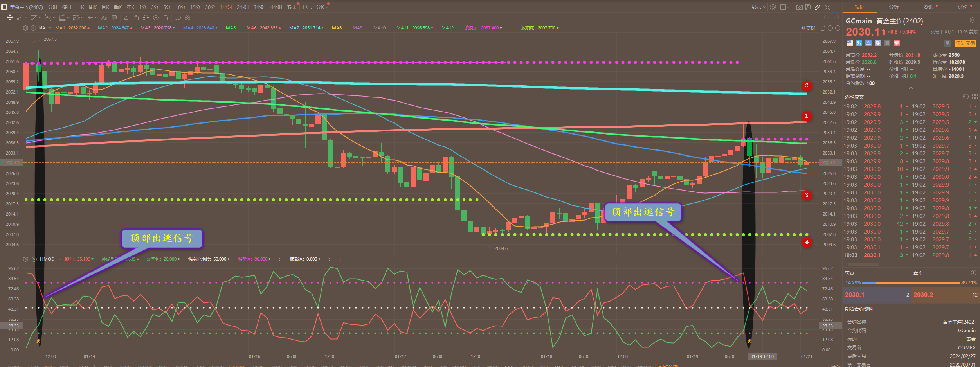Select the Aa text annotation tool
The image size is (980, 367).
104,18
